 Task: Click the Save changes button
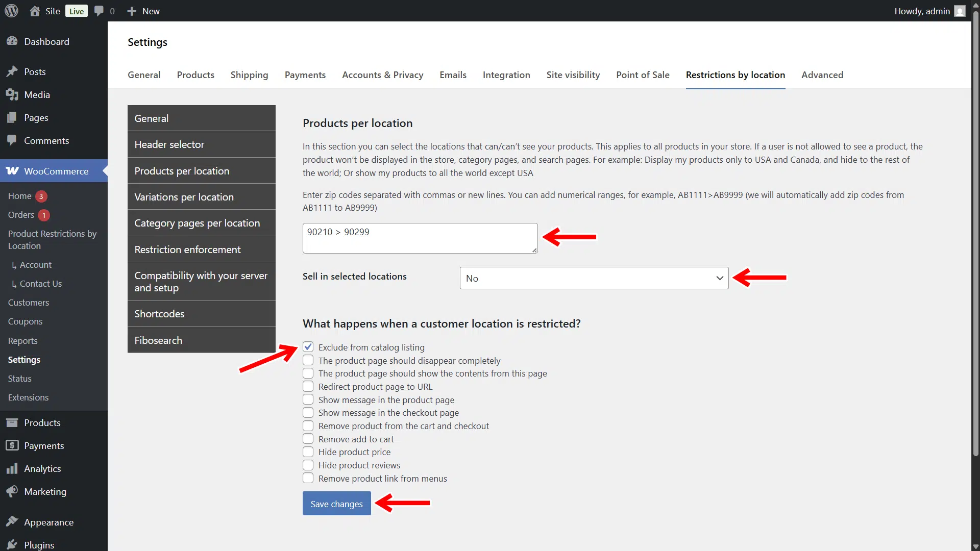[336, 504]
